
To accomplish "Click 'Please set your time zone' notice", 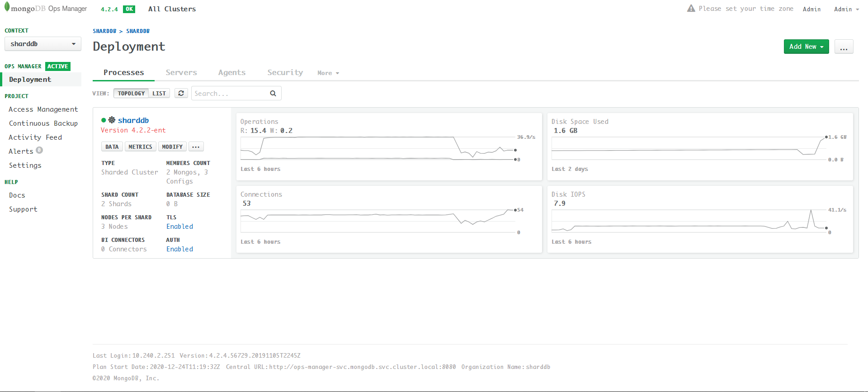I will 746,9.
